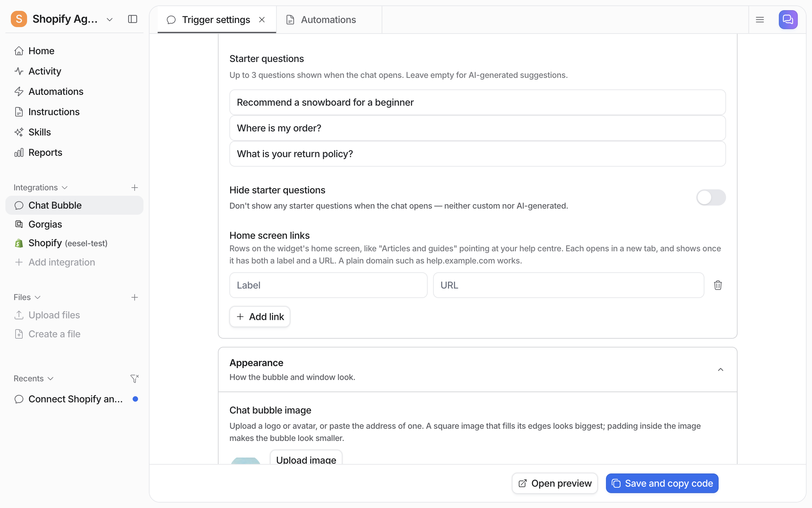
Task: Click the chat bubble image avatar preview
Action: (246, 461)
